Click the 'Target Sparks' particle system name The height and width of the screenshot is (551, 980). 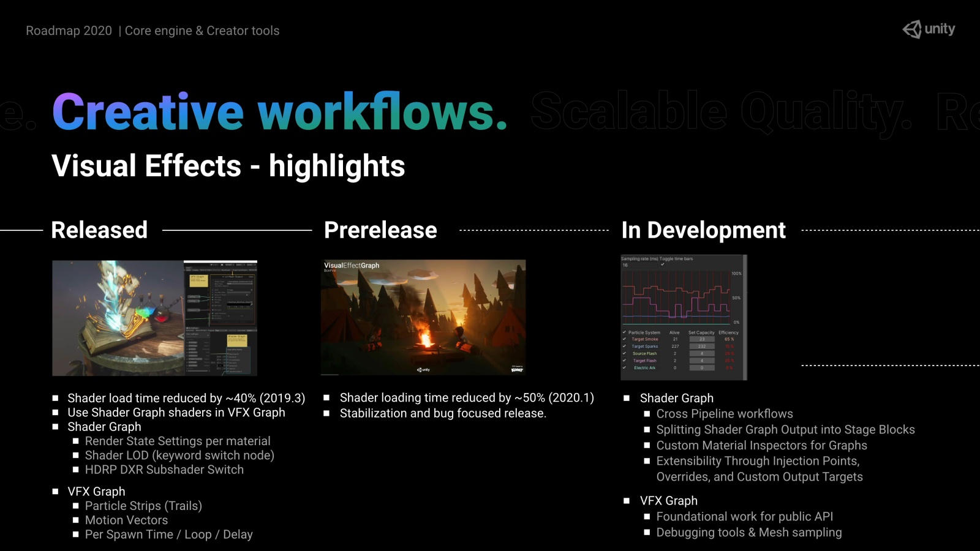[645, 347]
